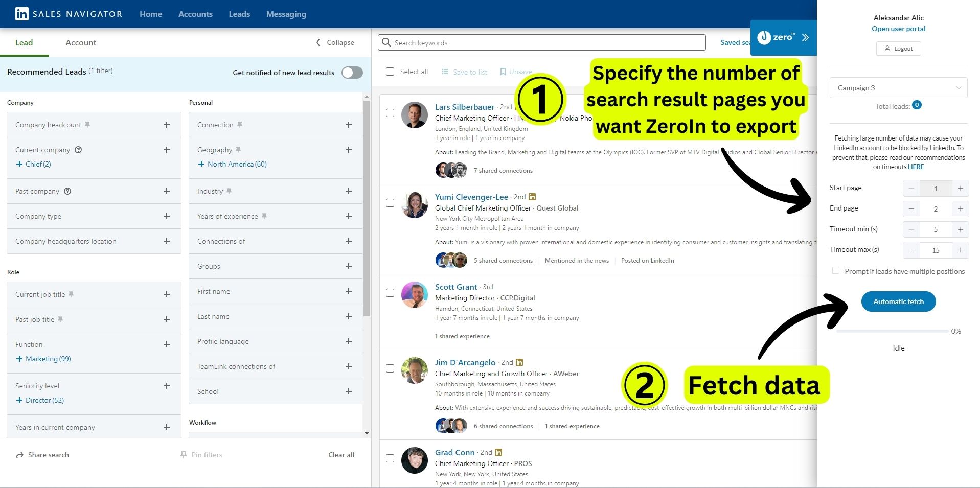Click the LinkedIn badge beside Grad Conn

(498, 452)
